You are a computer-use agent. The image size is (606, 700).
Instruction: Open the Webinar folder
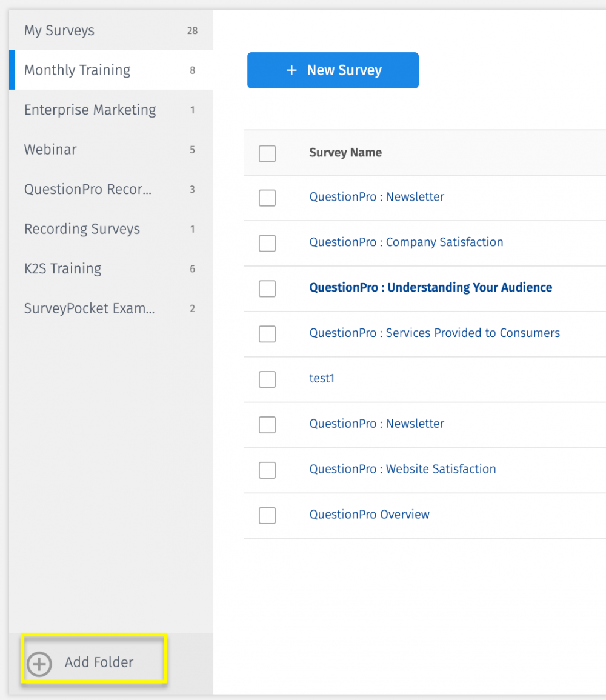pyautogui.click(x=50, y=149)
